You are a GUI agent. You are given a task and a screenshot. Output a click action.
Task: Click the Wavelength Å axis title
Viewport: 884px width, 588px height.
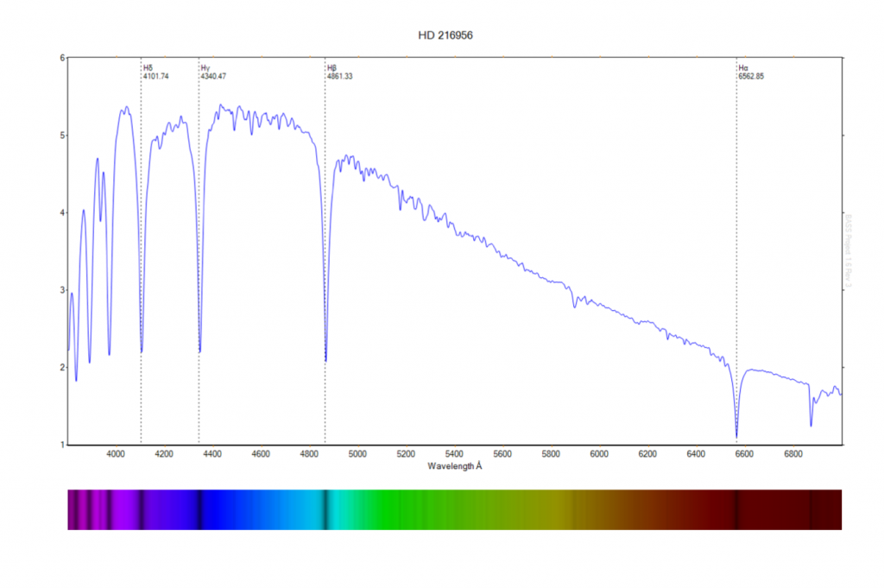point(457,466)
